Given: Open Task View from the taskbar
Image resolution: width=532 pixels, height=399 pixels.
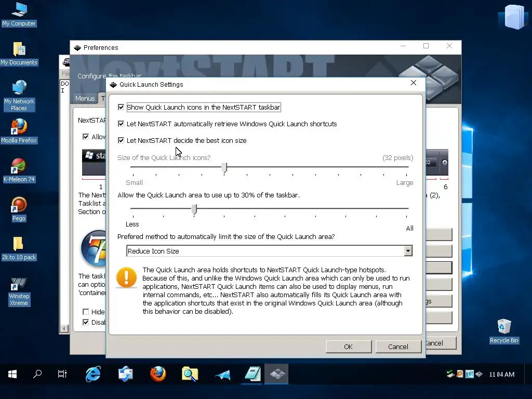Looking at the screenshot, I should (62, 374).
